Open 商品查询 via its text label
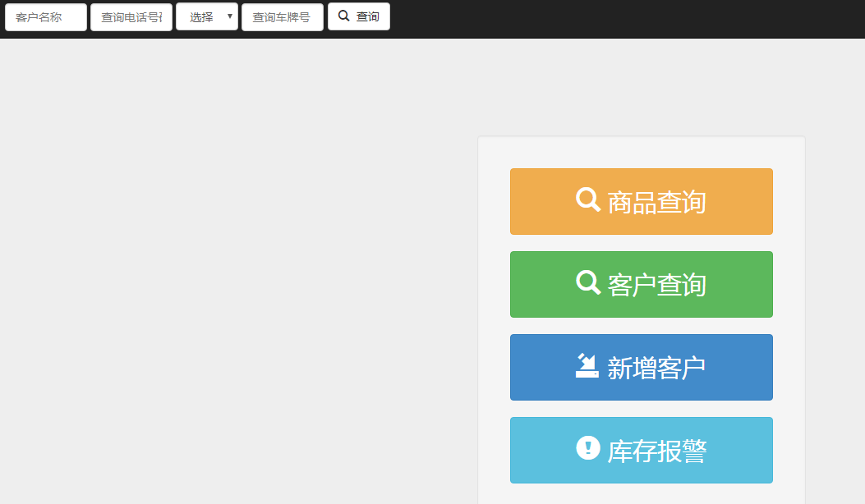Image resolution: width=865 pixels, height=504 pixels. [656, 202]
